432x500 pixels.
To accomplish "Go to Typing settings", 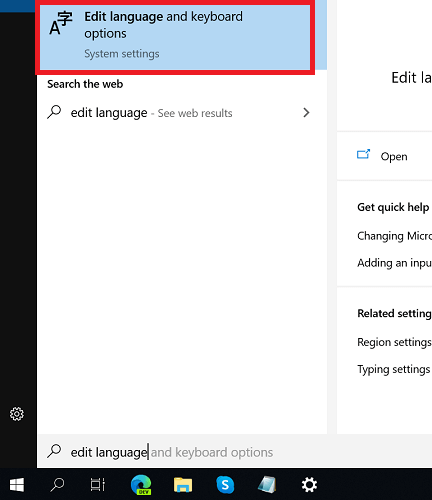I will [x=394, y=369].
